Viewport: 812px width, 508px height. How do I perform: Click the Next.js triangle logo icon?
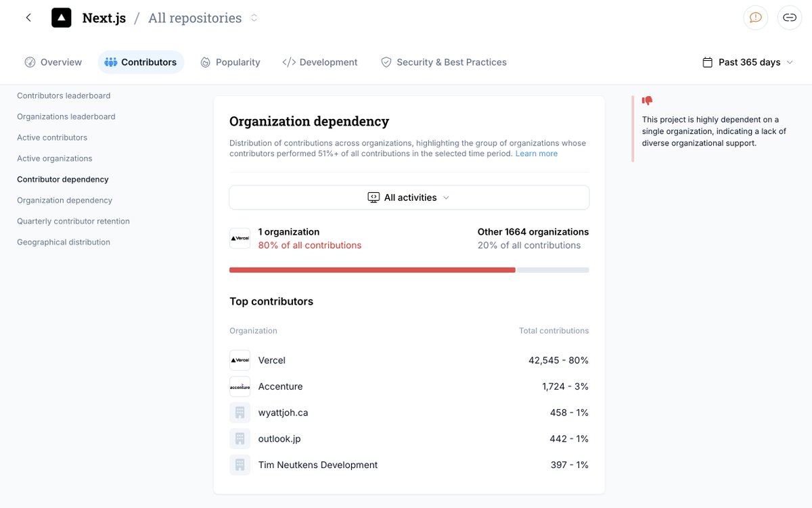pyautogui.click(x=62, y=18)
